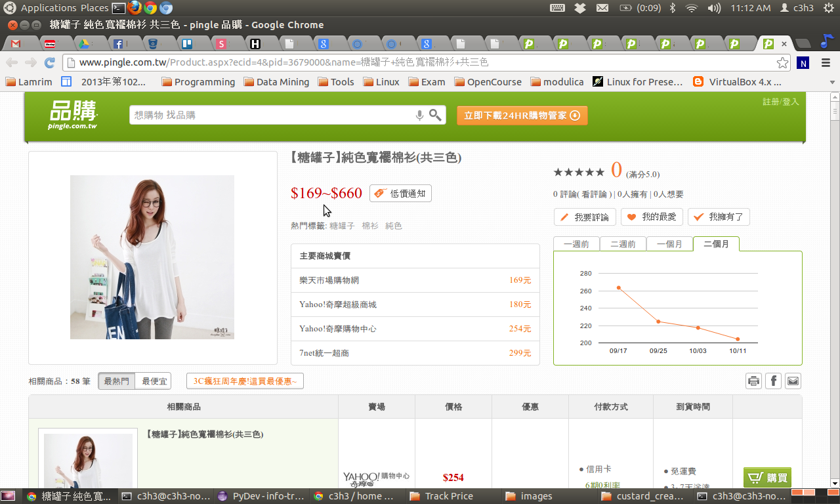The width and height of the screenshot is (840, 504).
Task: Open the keyboard indicator in system tray
Action: click(557, 8)
